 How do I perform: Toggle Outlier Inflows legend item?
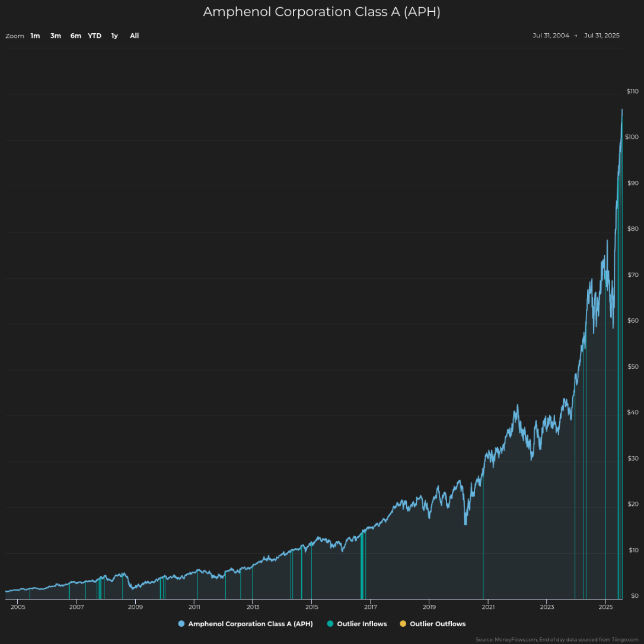point(357,624)
